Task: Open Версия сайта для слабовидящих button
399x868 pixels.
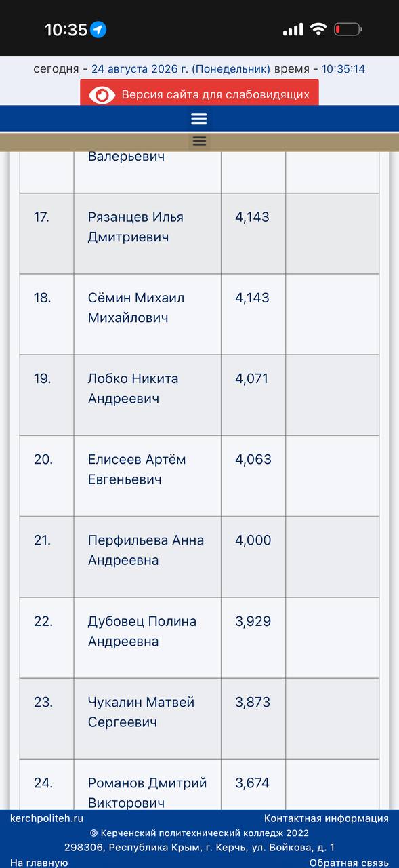Action: tap(199, 94)
